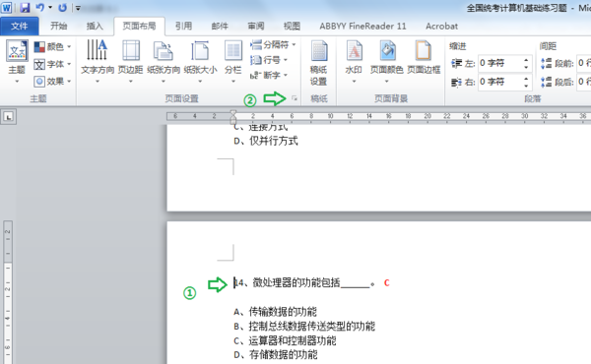Click option C、运算器和控制器功能
This screenshot has height=364, width=591.
coord(285,340)
